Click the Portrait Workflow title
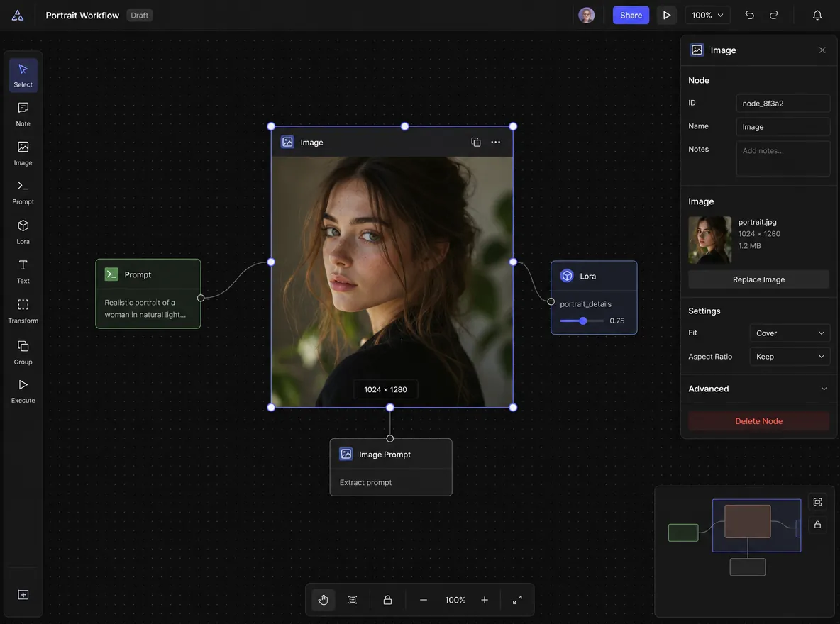840x624 pixels. pos(82,15)
